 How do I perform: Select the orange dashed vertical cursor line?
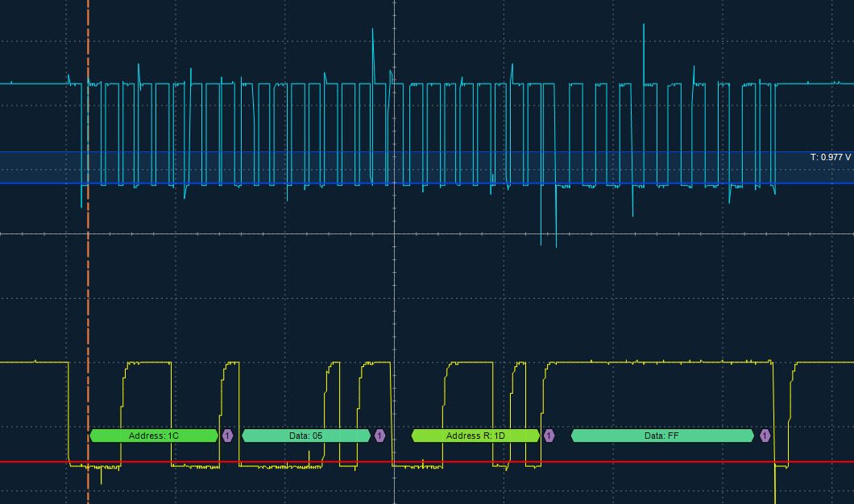(89, 252)
